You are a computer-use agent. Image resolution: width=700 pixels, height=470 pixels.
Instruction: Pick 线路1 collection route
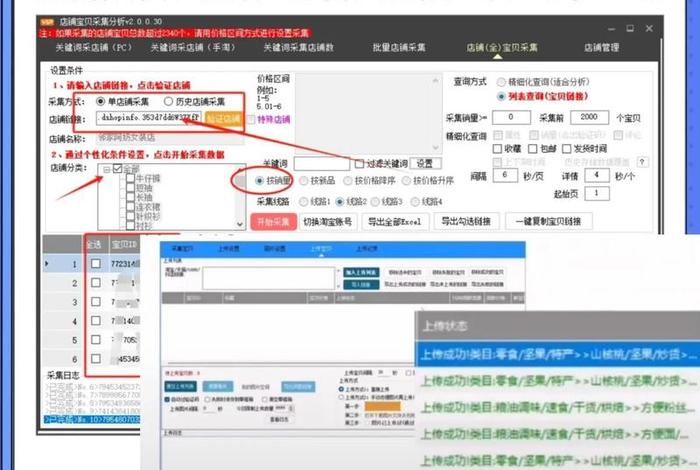click(304, 202)
